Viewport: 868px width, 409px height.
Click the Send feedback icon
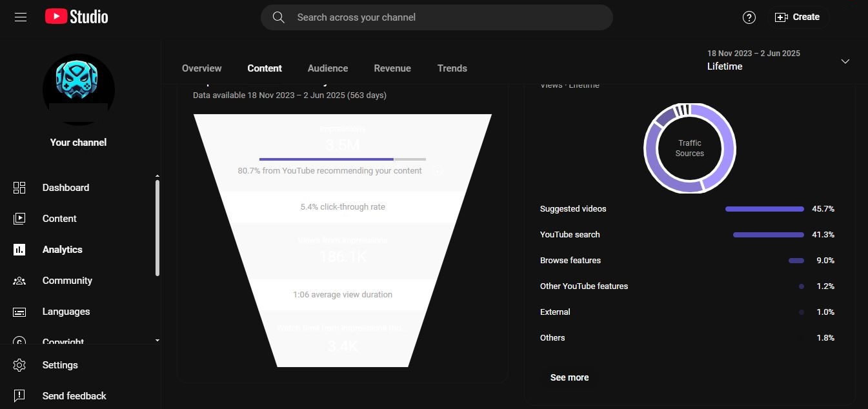19,396
